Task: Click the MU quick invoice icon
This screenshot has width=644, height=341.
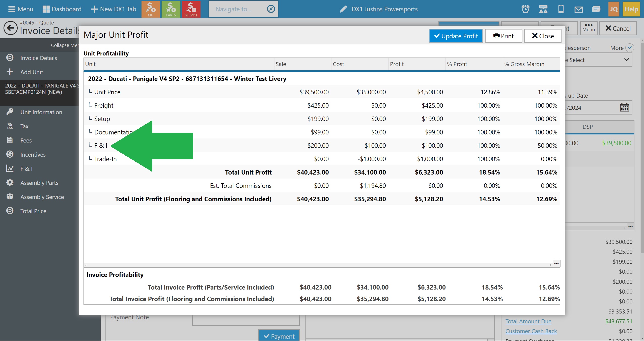Action: (x=151, y=9)
